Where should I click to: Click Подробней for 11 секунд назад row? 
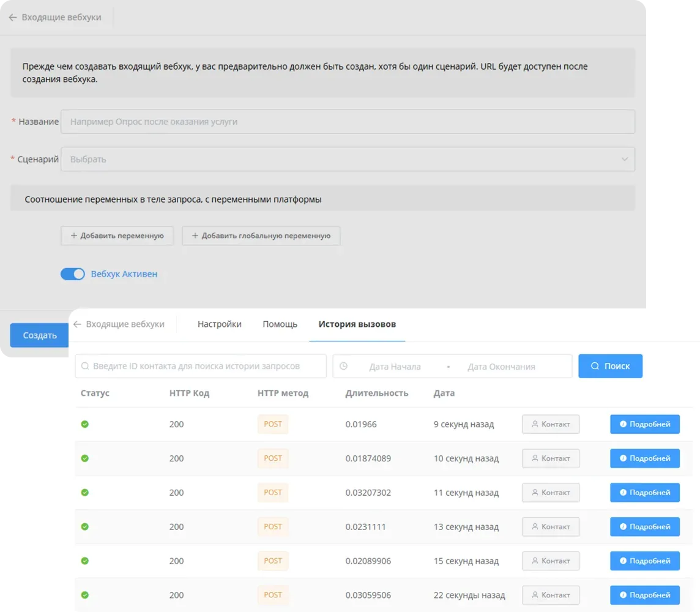(645, 493)
